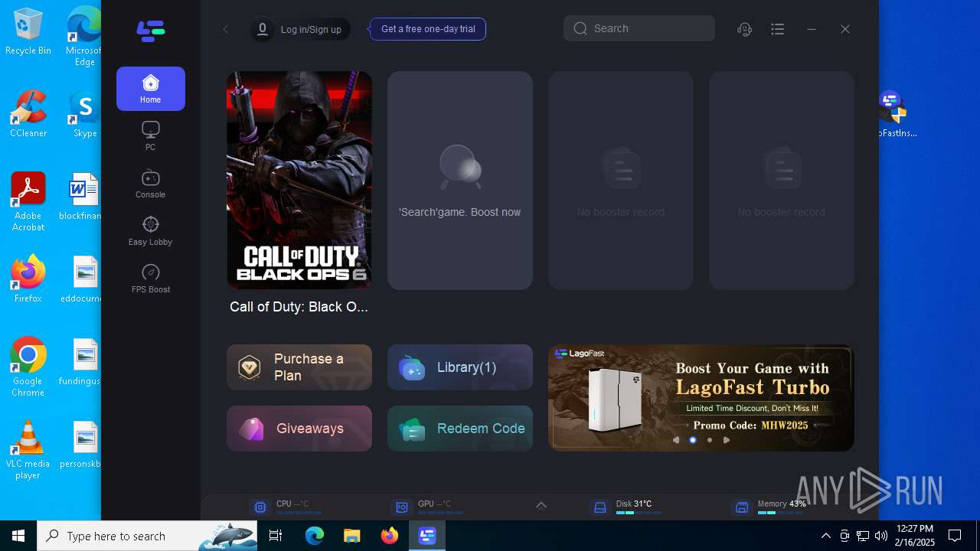This screenshot has width=980, height=551.
Task: Open Task View on taskbar
Action: point(276,536)
